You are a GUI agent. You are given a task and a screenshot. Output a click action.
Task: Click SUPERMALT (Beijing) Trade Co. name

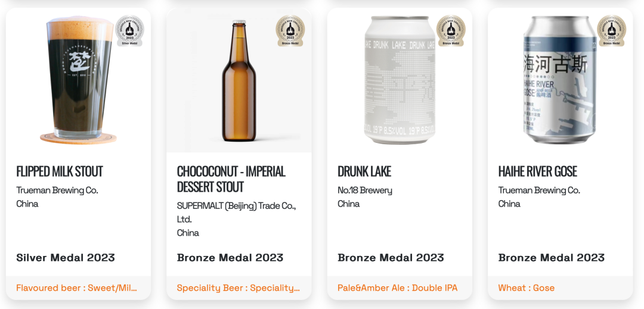point(236,206)
